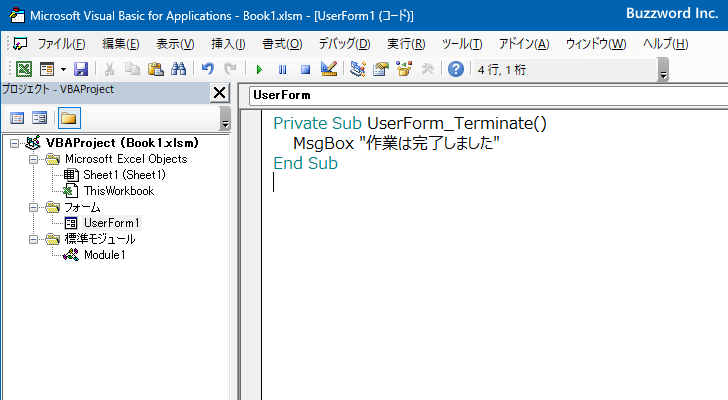
Task: Collapse the Microsoft Excel Objects folder
Action: [33, 159]
